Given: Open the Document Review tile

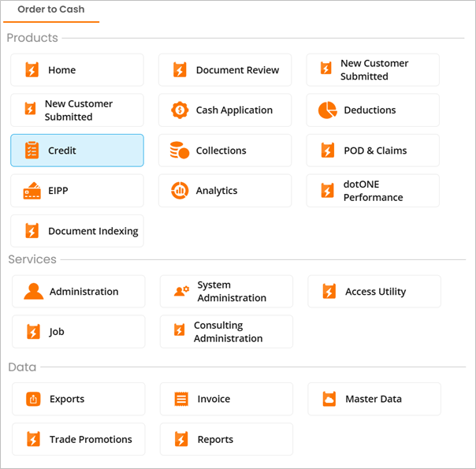Looking at the screenshot, I should point(225,70).
